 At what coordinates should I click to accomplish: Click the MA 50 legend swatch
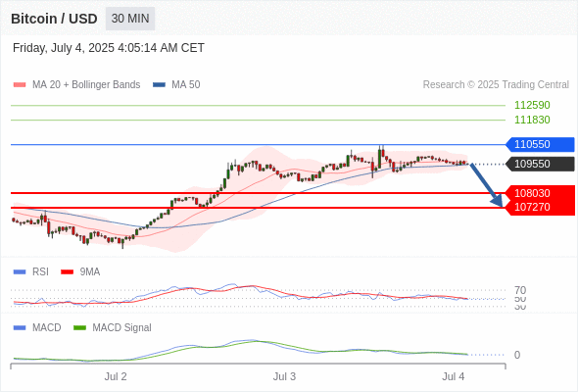click(x=159, y=85)
